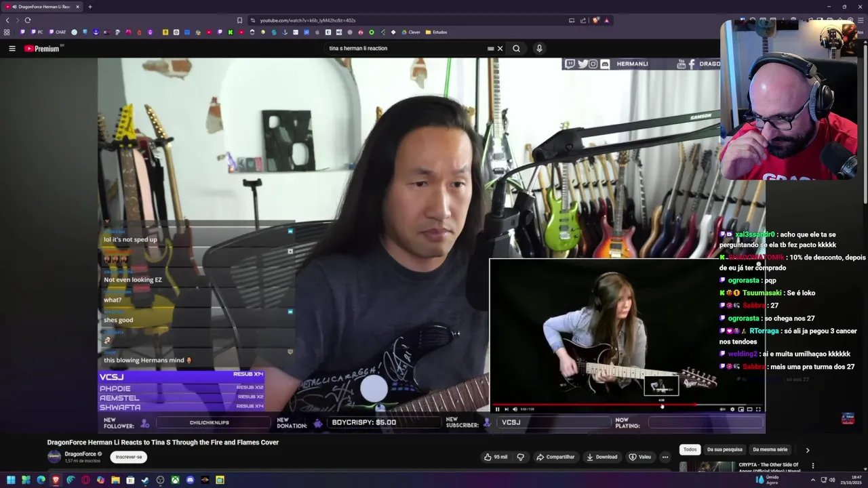Launch Steam from the taskbar

tap(145, 480)
